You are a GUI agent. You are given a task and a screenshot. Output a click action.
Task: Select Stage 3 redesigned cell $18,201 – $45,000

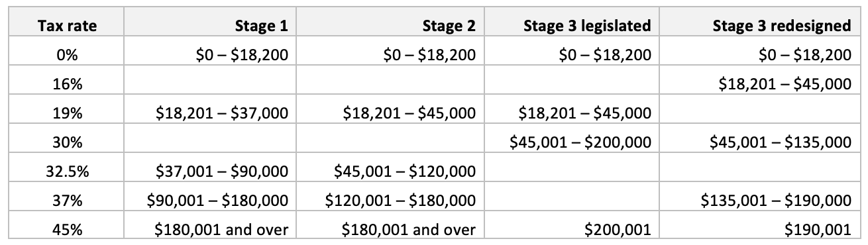pos(785,84)
